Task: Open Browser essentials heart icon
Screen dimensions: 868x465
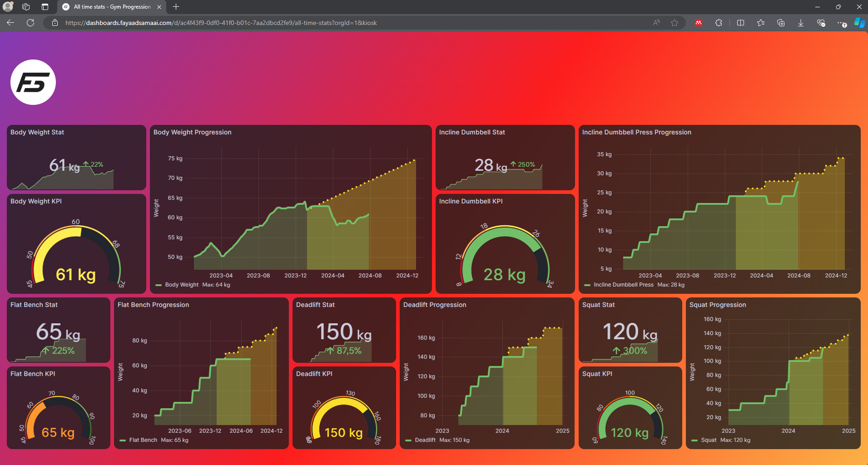Action: coord(821,23)
